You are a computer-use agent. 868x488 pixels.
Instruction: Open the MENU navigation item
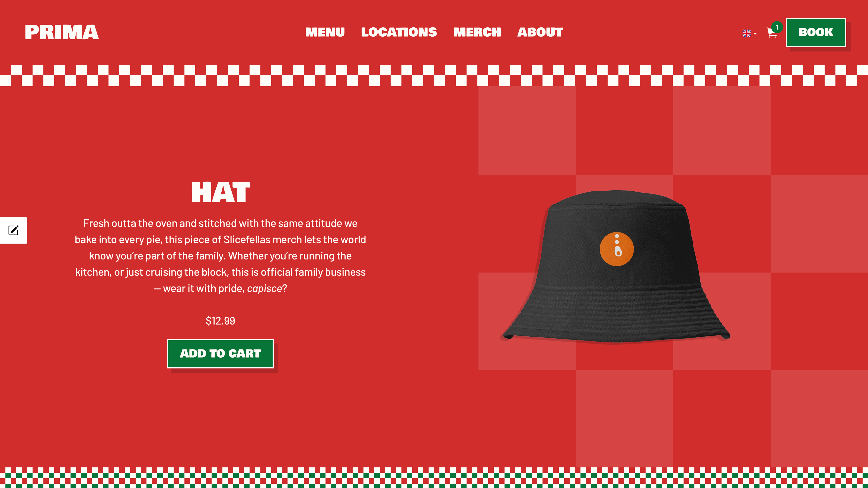pos(325,32)
